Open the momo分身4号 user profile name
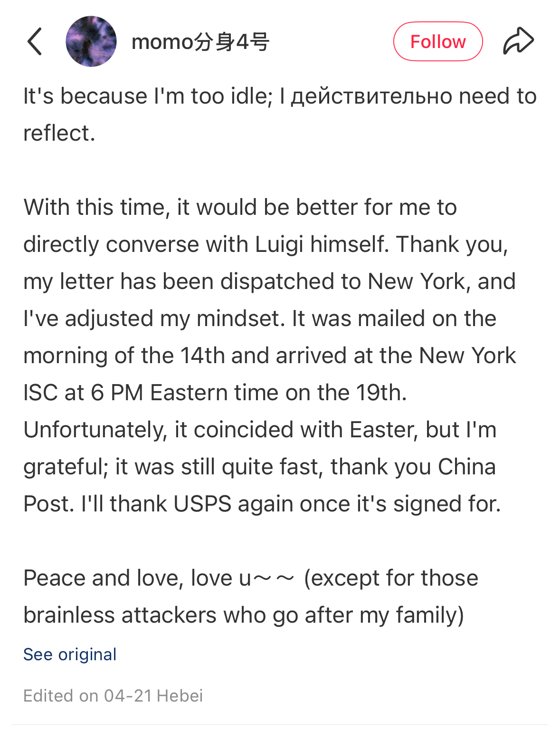The image size is (560, 732). click(200, 42)
